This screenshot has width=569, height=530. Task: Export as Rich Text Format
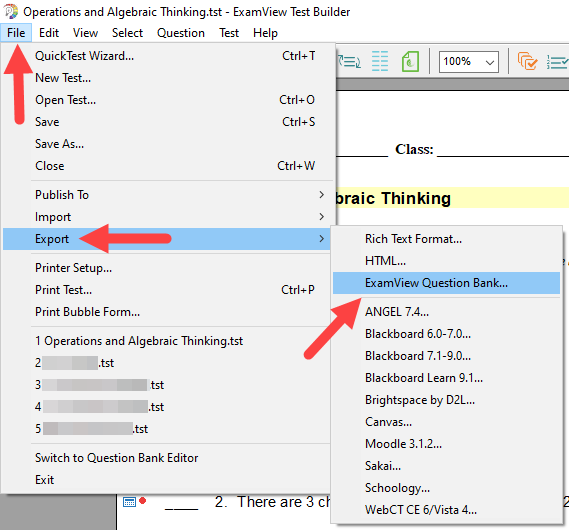pyautogui.click(x=446, y=239)
